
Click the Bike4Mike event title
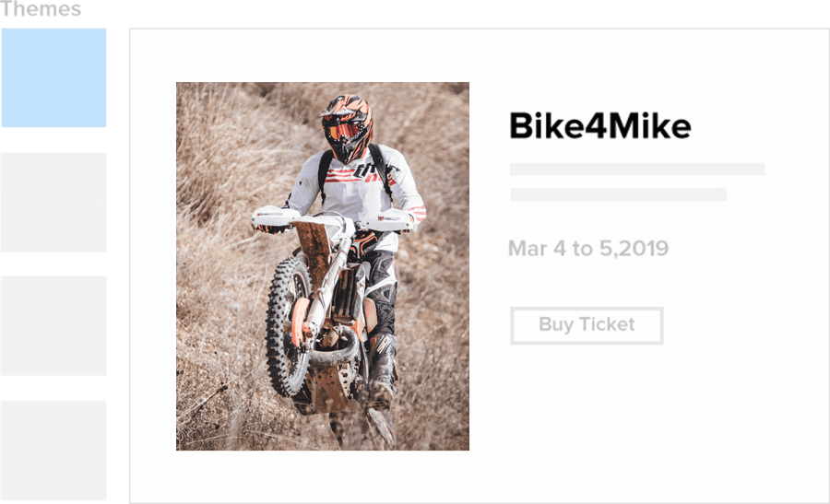coord(599,126)
